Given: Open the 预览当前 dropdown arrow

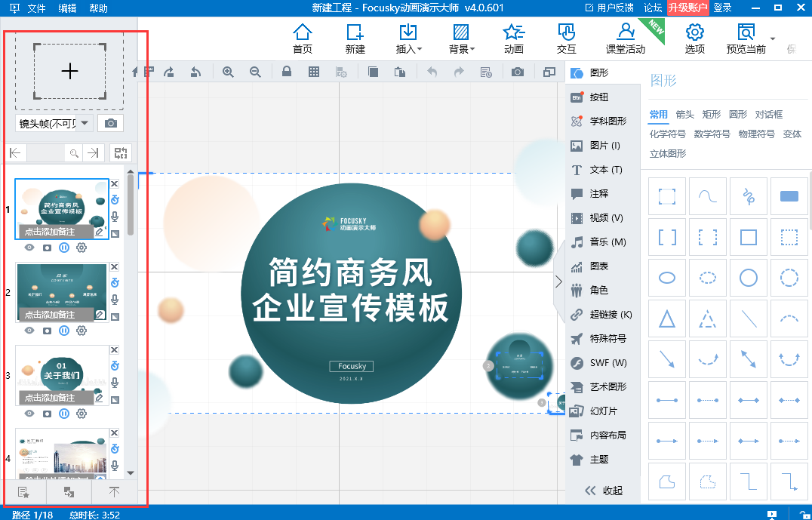Looking at the screenshot, I should click(x=771, y=38).
